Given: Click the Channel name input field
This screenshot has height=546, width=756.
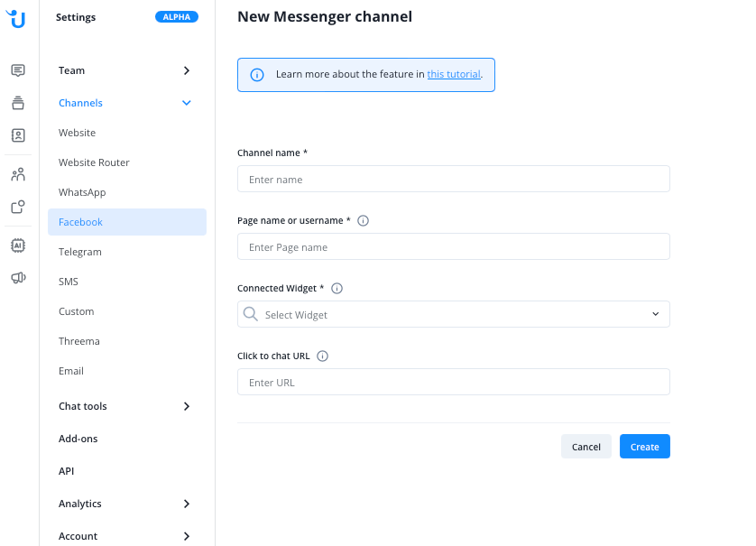Looking at the screenshot, I should coord(453,179).
